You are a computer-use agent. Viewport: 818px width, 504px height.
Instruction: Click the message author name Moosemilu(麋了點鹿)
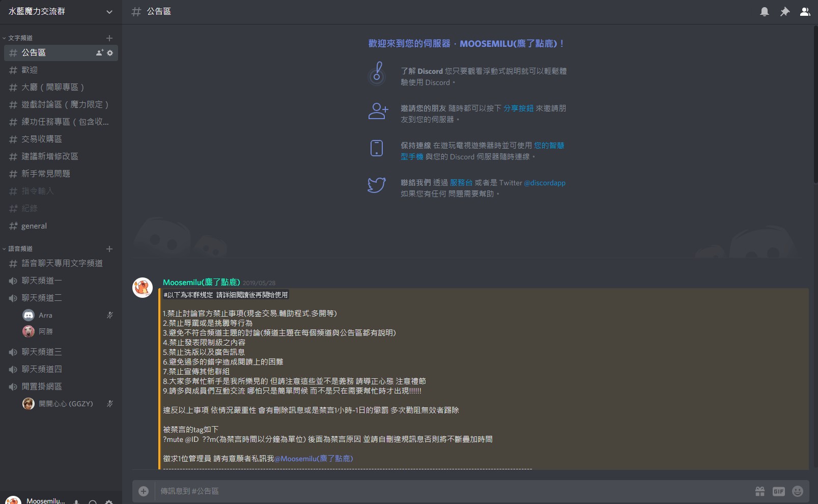202,283
